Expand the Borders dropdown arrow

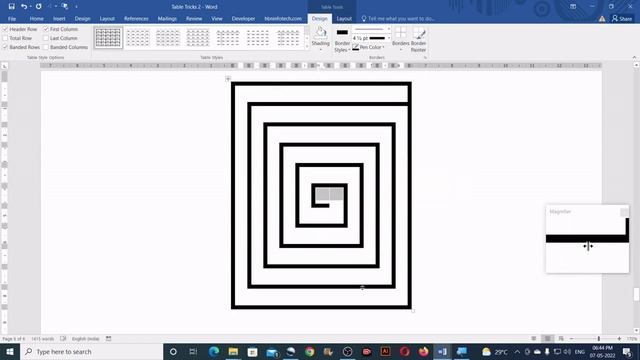point(400,50)
